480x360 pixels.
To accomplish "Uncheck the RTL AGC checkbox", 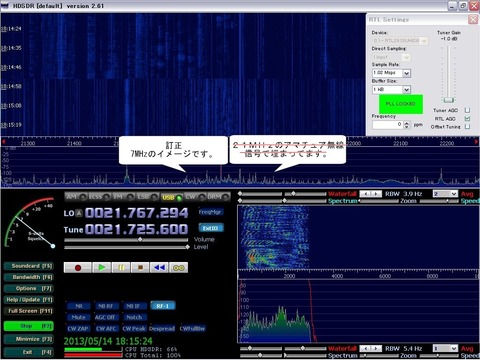I will (x=467, y=119).
